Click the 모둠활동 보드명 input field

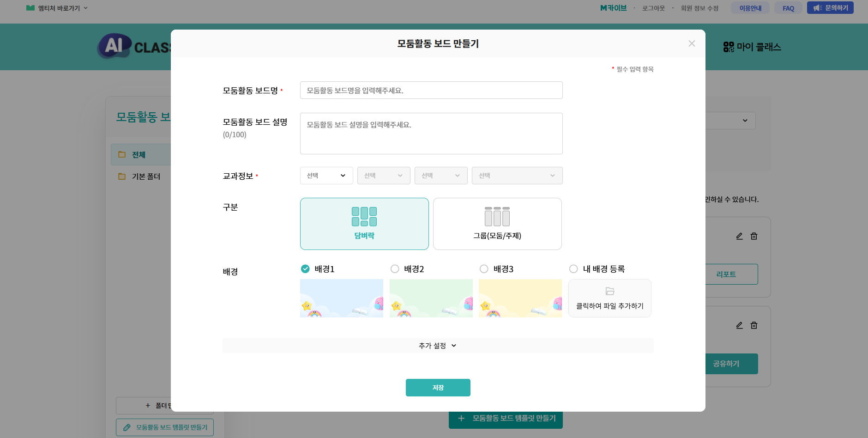pyautogui.click(x=431, y=91)
